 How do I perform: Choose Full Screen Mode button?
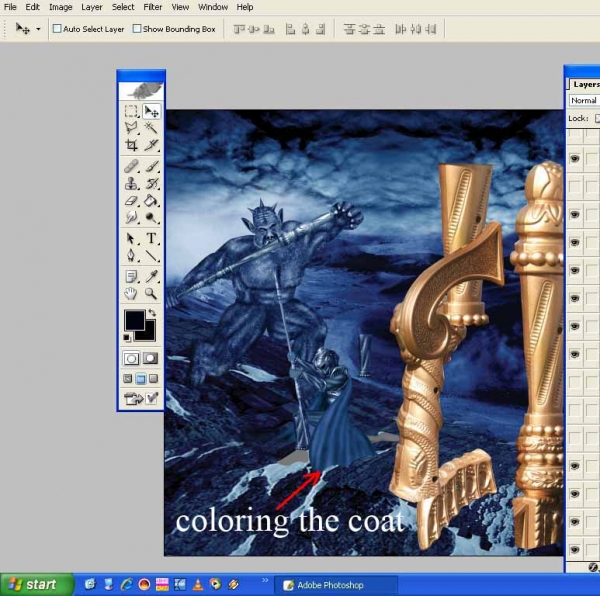pos(153,379)
